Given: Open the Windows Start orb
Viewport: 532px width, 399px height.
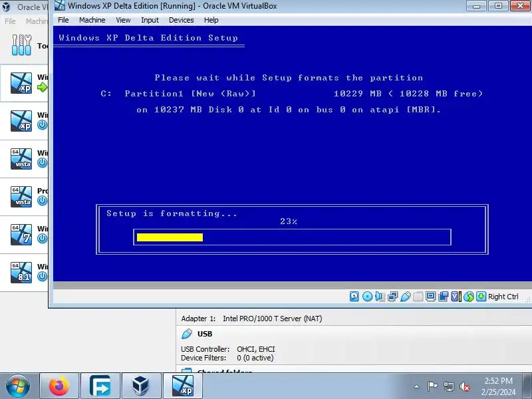Looking at the screenshot, I should [x=18, y=386].
